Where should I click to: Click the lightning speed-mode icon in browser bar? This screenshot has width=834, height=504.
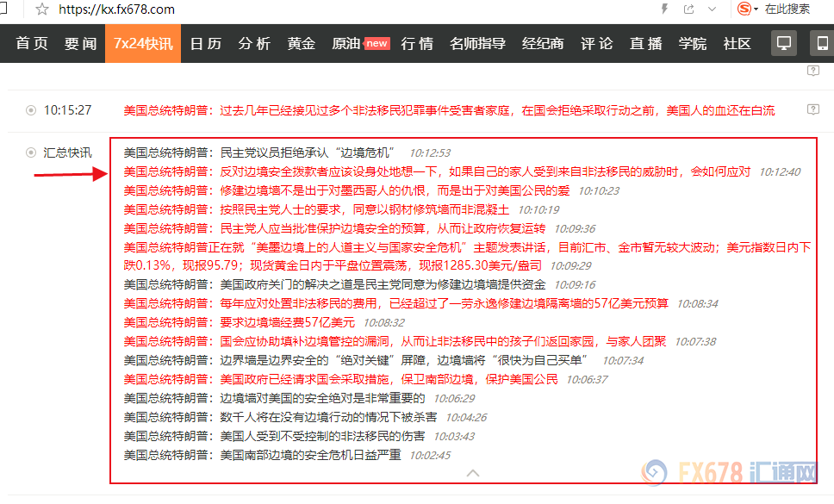point(664,9)
